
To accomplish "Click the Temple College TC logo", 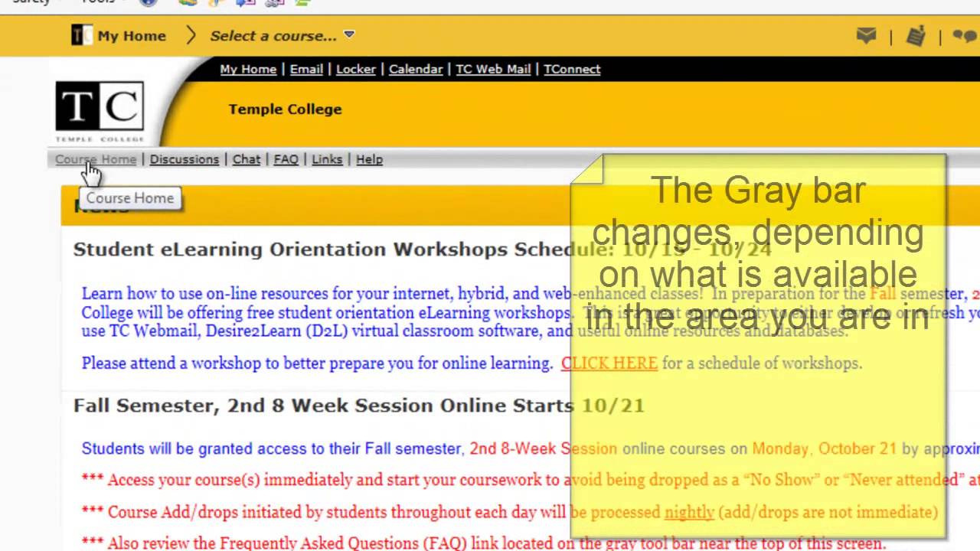I will [100, 111].
